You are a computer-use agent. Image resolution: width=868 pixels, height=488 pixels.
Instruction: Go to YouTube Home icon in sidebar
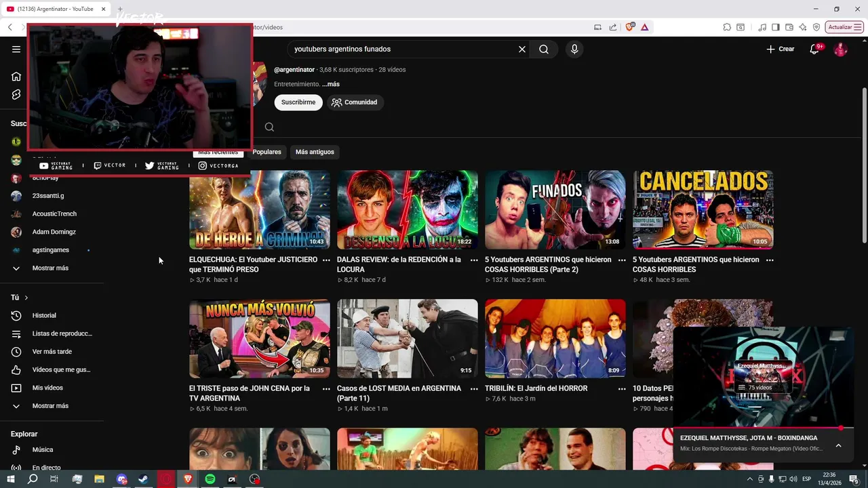coord(16,77)
